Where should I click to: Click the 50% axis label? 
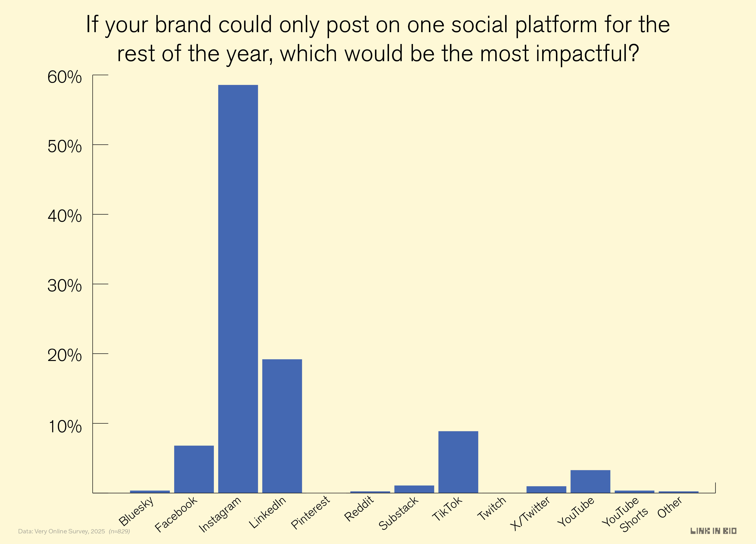coord(65,147)
